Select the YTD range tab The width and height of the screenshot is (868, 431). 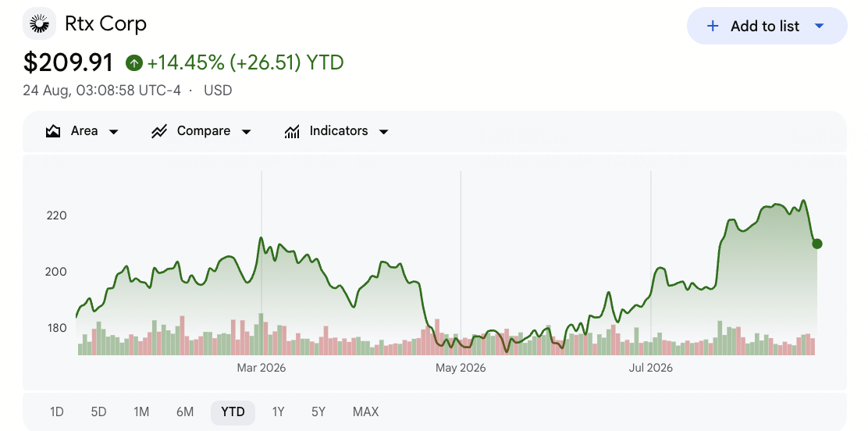(x=233, y=411)
